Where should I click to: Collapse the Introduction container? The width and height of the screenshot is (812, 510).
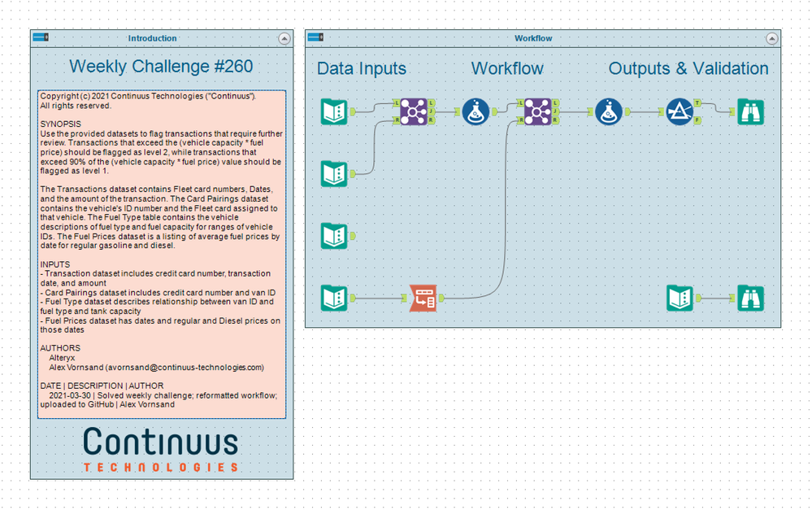(x=284, y=38)
